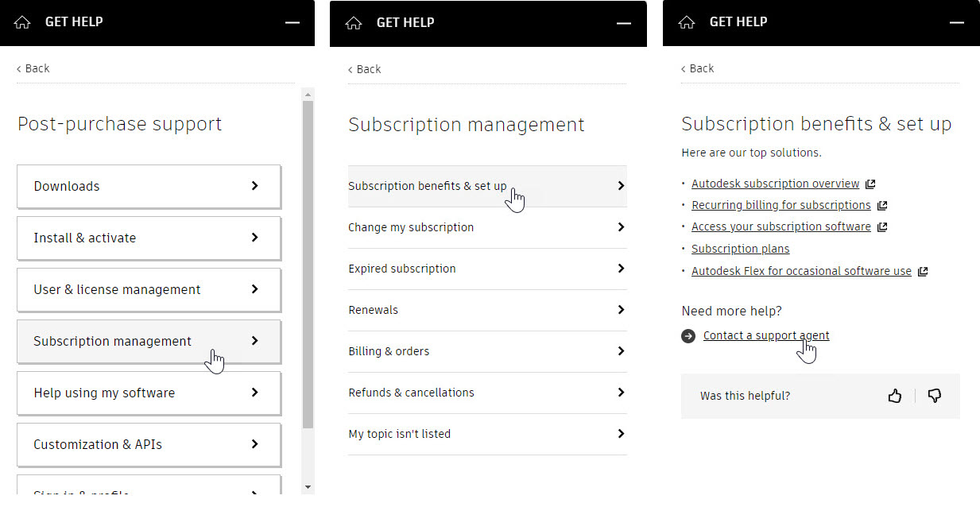Click home icon in Subscription management panel header
Screen dimensions: 980x507
tap(354, 23)
